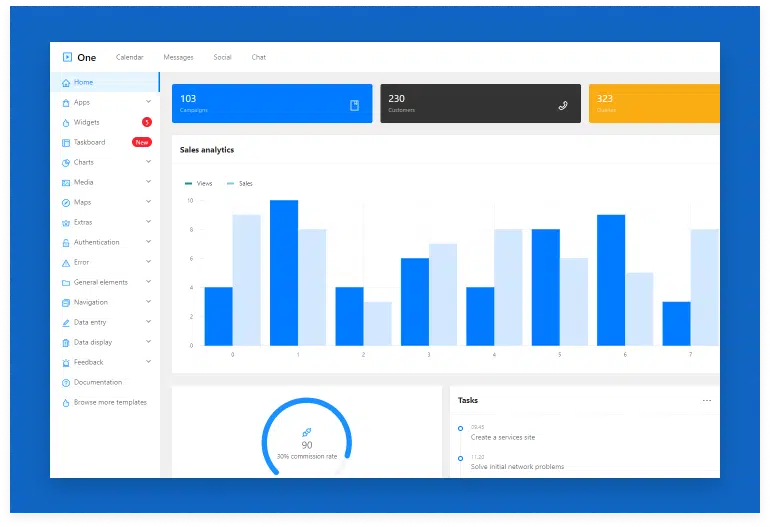Click the timeline dot for 'Create a services site'
770x527 pixels.
(460, 429)
